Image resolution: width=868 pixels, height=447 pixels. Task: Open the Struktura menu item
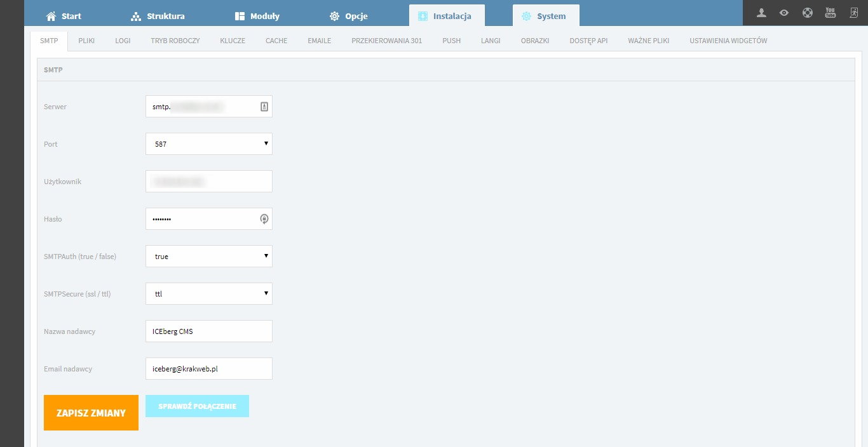[157, 16]
